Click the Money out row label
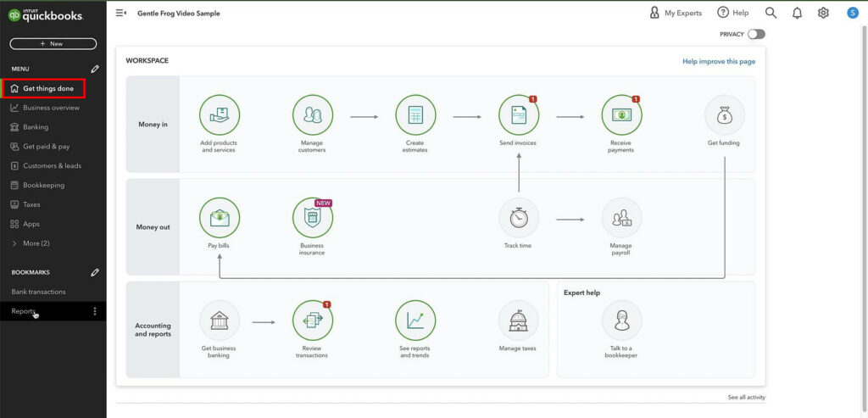 coord(153,227)
